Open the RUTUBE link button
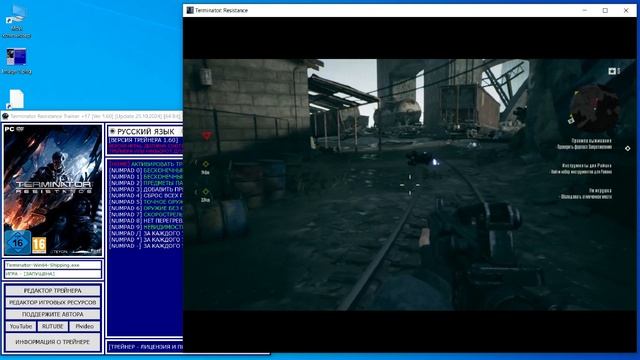The image size is (640, 360). [x=53, y=327]
